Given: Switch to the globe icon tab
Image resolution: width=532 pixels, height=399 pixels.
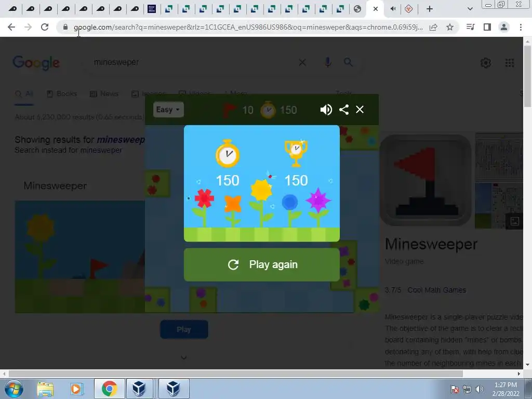Looking at the screenshot, I should coord(357,9).
